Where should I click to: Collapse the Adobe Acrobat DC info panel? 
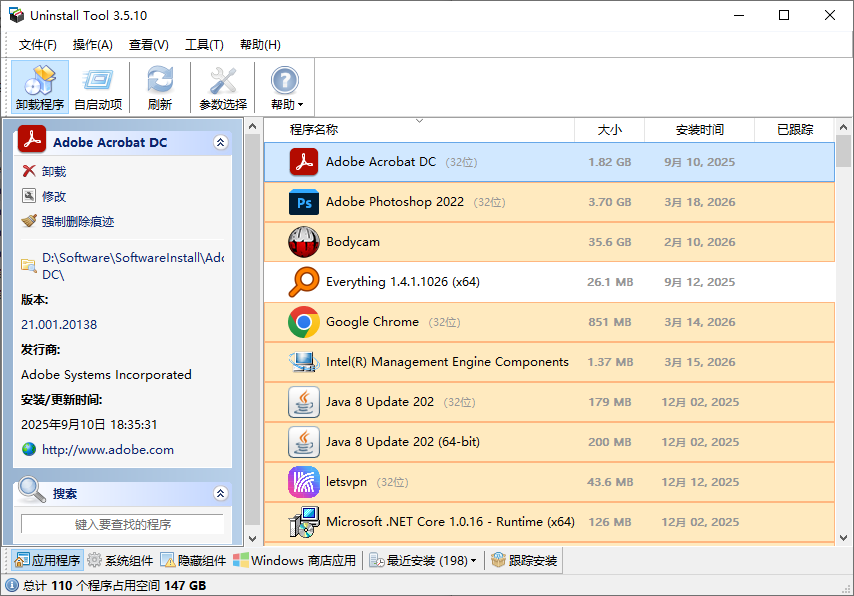(x=221, y=142)
